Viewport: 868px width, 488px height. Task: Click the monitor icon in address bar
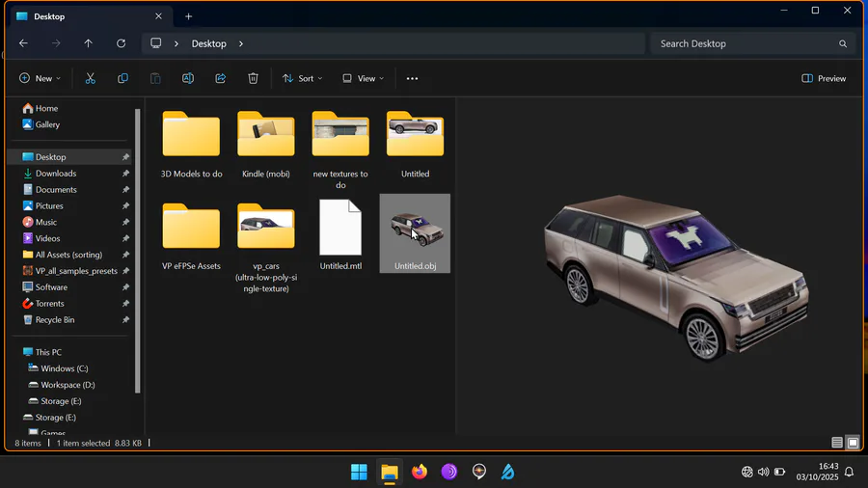click(156, 43)
